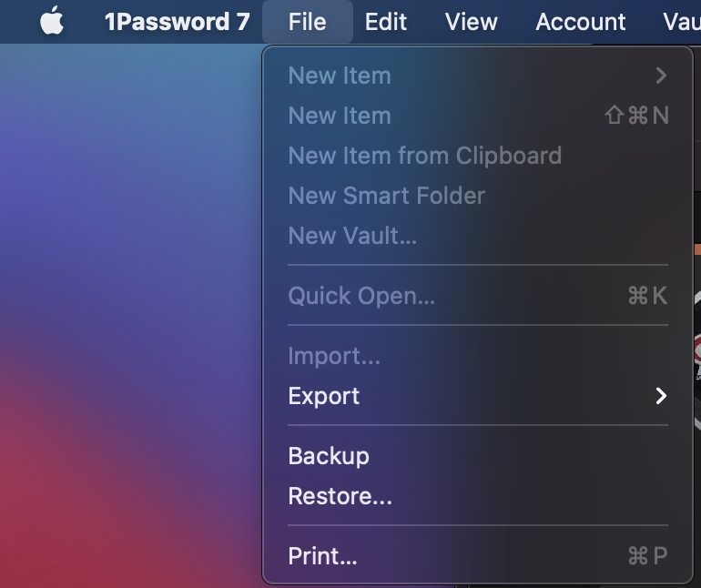Select New Vault… entry
The height and width of the screenshot is (588, 701).
478,236
